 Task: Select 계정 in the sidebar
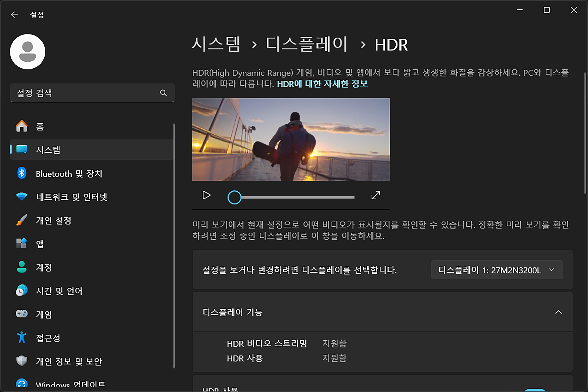(x=44, y=267)
